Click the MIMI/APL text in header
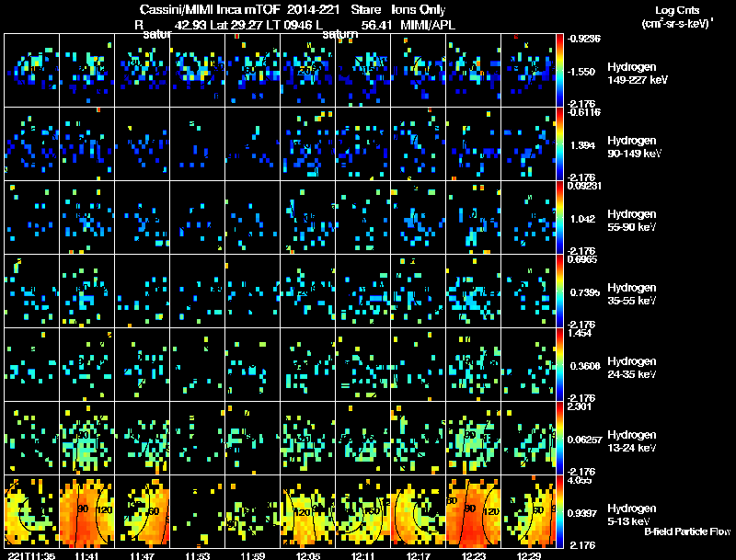Viewport: 736px width, 560px height. point(428,25)
